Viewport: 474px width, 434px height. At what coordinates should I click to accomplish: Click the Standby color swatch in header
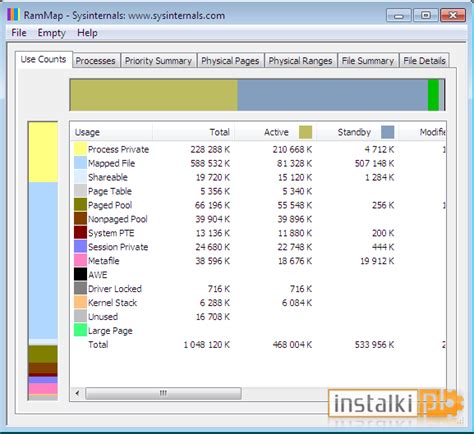tap(387, 132)
